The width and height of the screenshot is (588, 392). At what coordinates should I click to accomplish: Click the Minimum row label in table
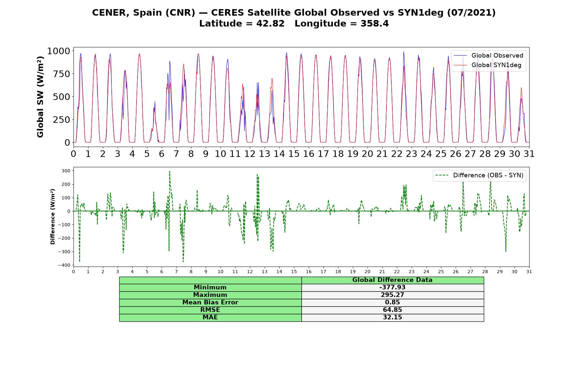pos(210,287)
